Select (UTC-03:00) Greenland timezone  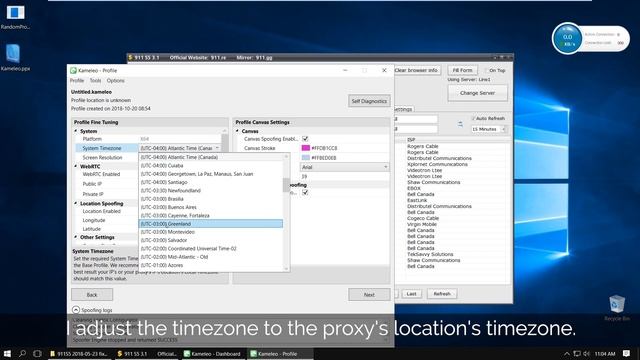pos(211,224)
